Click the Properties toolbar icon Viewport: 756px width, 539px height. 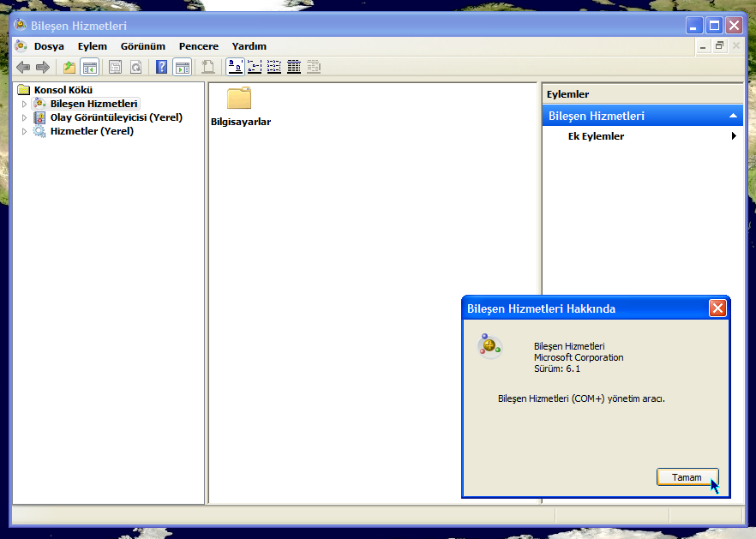click(x=115, y=67)
